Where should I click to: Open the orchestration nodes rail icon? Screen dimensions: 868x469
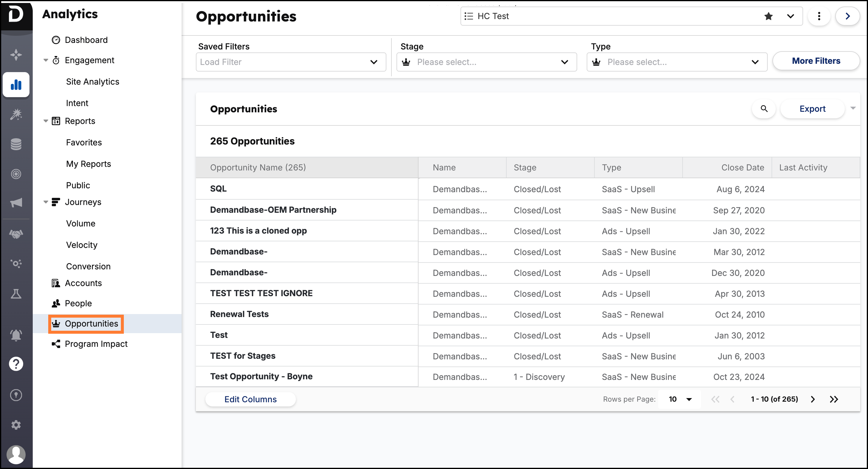pyautogui.click(x=16, y=263)
